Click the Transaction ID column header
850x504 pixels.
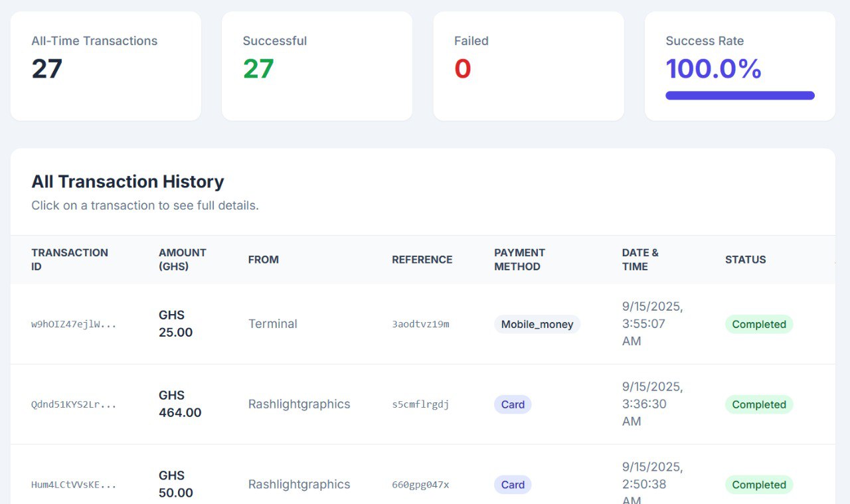(69, 260)
